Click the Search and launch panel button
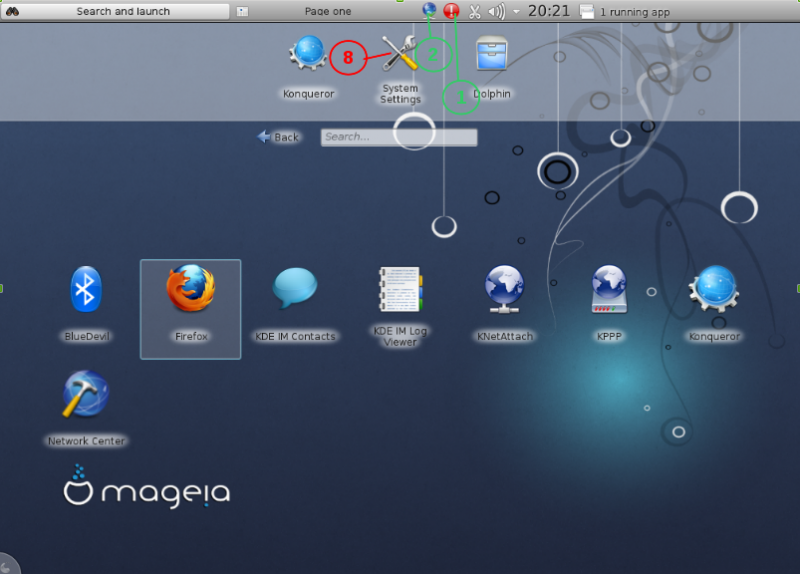800x574 pixels. [x=115, y=11]
